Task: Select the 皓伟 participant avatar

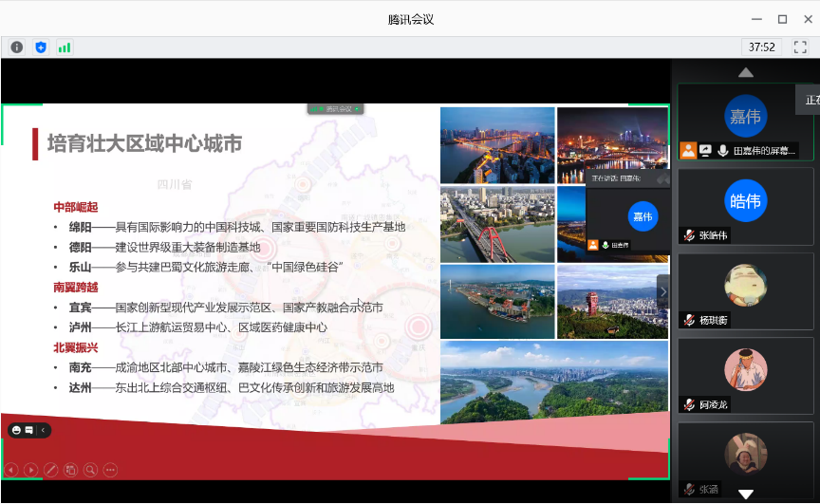Action: (x=745, y=201)
